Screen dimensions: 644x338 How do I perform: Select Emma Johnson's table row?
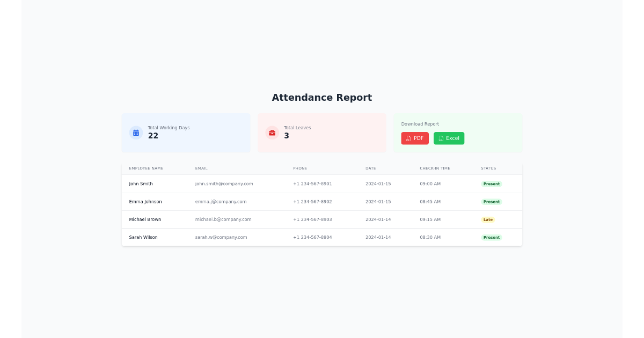(x=322, y=202)
